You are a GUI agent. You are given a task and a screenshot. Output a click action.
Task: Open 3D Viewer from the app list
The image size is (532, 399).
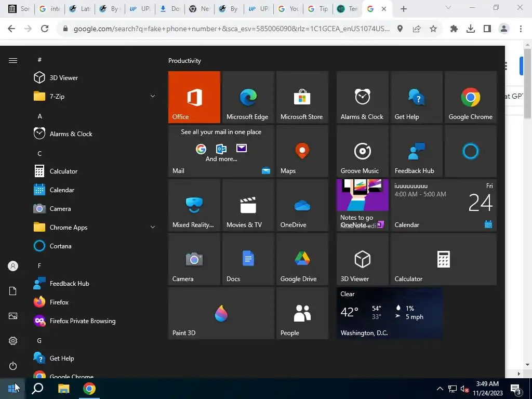(95, 78)
